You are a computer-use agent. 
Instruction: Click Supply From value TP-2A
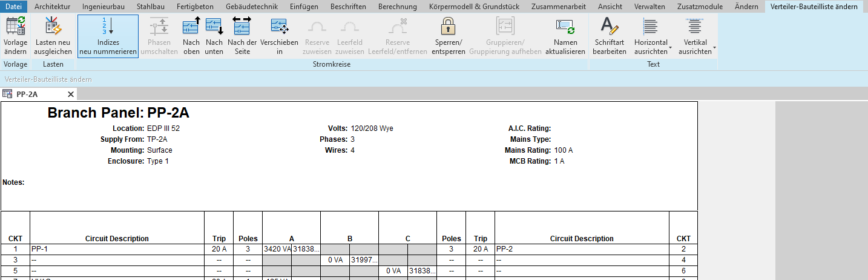pyautogui.click(x=157, y=139)
